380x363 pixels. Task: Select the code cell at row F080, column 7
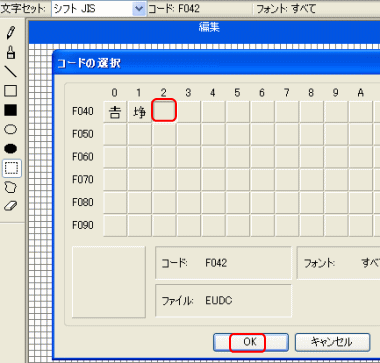287,203
